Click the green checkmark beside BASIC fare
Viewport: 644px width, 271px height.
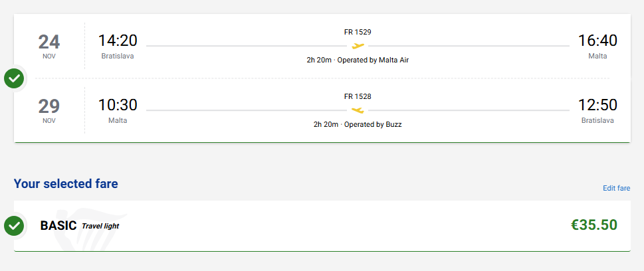(14, 226)
